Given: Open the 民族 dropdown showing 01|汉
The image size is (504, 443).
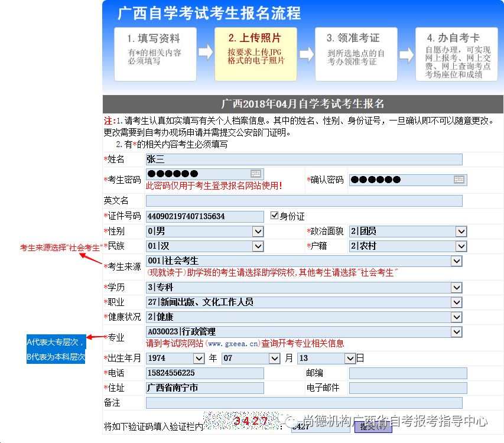Looking at the screenshot, I should [x=205, y=246].
